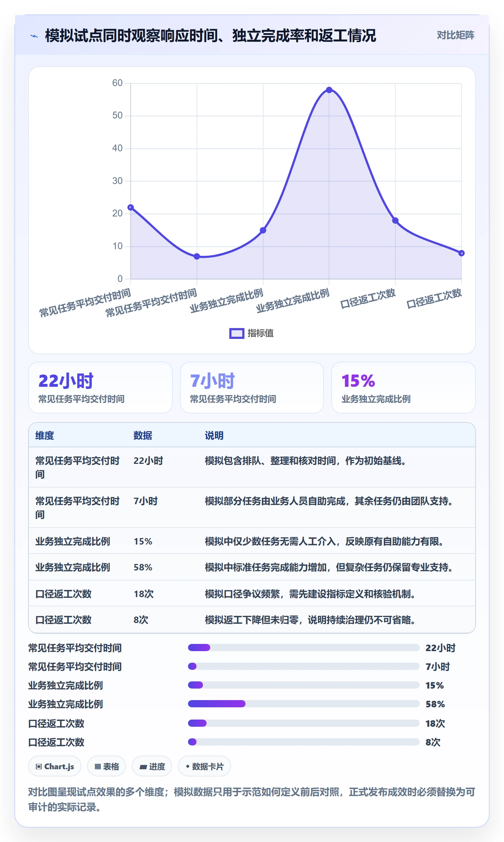Click the 数据 table column header
This screenshot has height=842, width=504.
coord(143,435)
